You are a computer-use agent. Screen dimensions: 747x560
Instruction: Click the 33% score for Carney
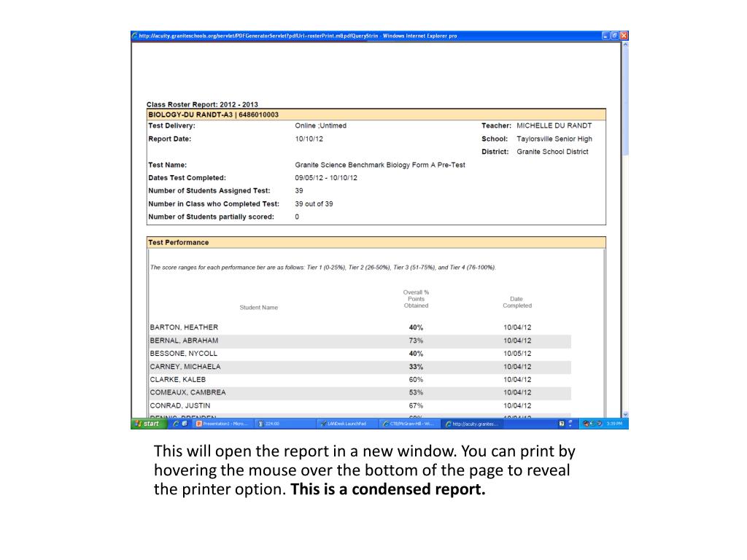pyautogui.click(x=416, y=367)
